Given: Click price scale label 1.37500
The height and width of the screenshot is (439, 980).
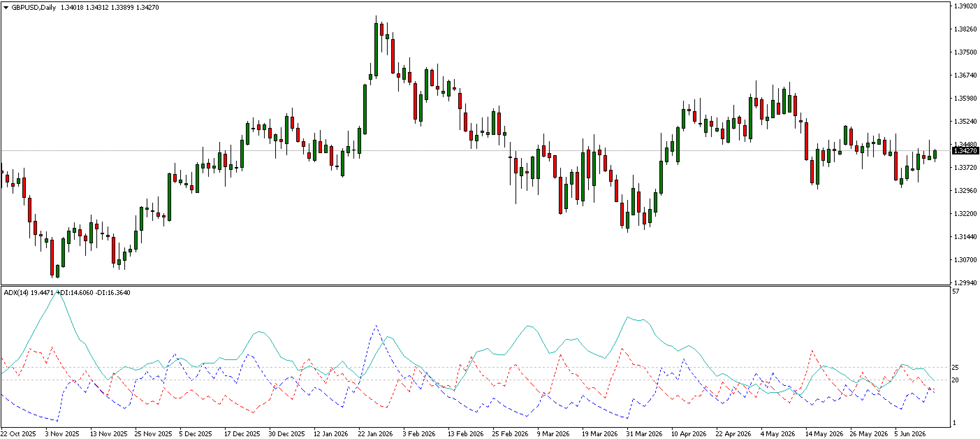Looking at the screenshot, I should 965,52.
